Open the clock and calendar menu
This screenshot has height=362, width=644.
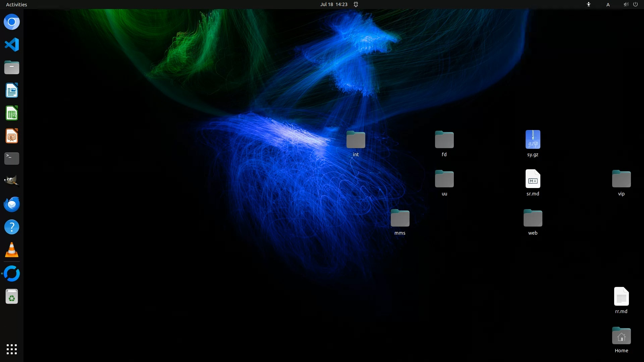[333, 4]
